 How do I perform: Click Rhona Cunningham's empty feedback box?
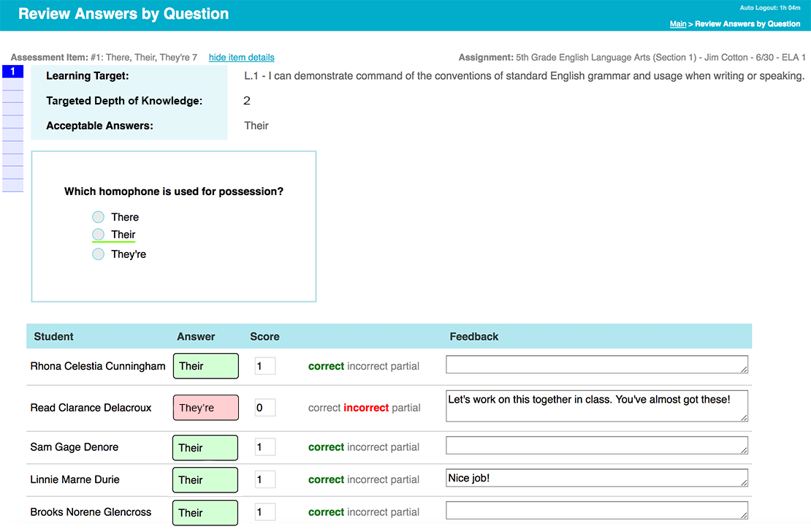(597, 365)
